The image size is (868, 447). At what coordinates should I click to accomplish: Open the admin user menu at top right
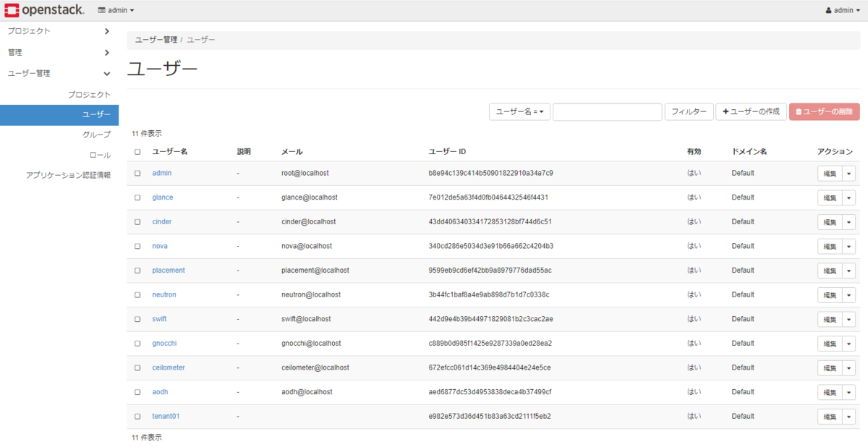point(843,10)
